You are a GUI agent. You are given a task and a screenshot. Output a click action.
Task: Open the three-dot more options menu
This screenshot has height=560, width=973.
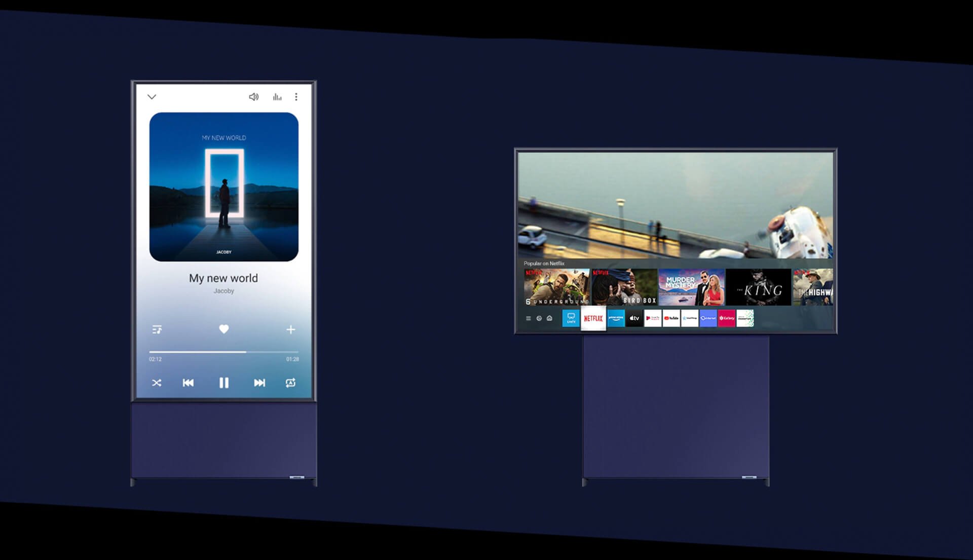click(296, 97)
